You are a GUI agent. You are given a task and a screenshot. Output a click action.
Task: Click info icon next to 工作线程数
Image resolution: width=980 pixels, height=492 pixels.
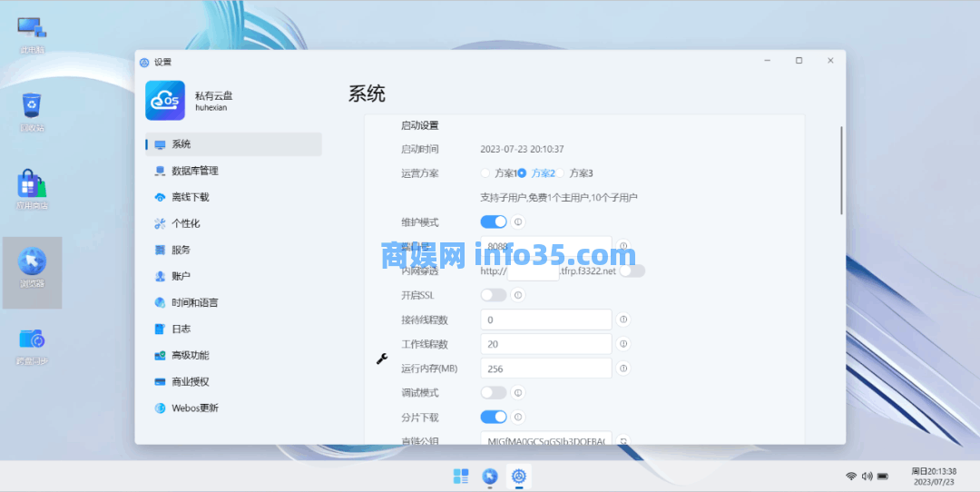point(623,344)
